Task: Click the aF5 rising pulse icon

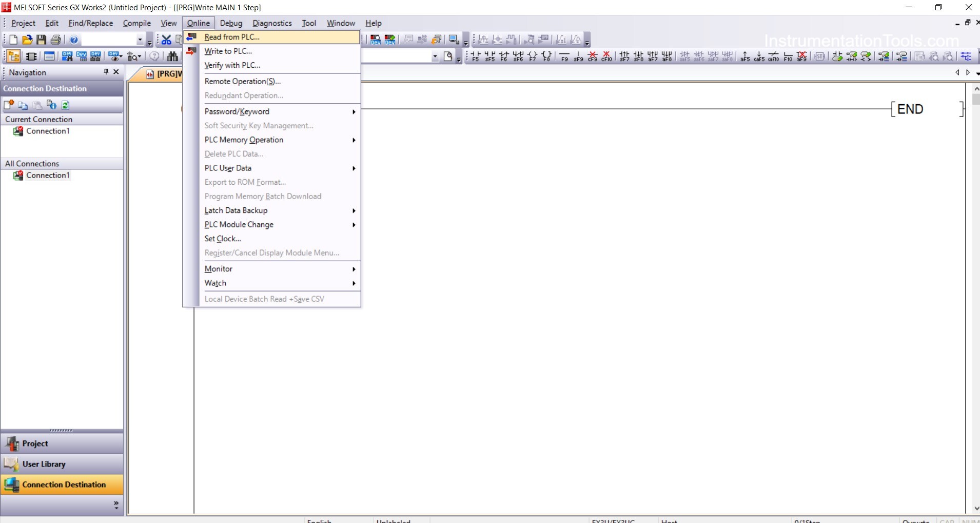Action: [745, 56]
